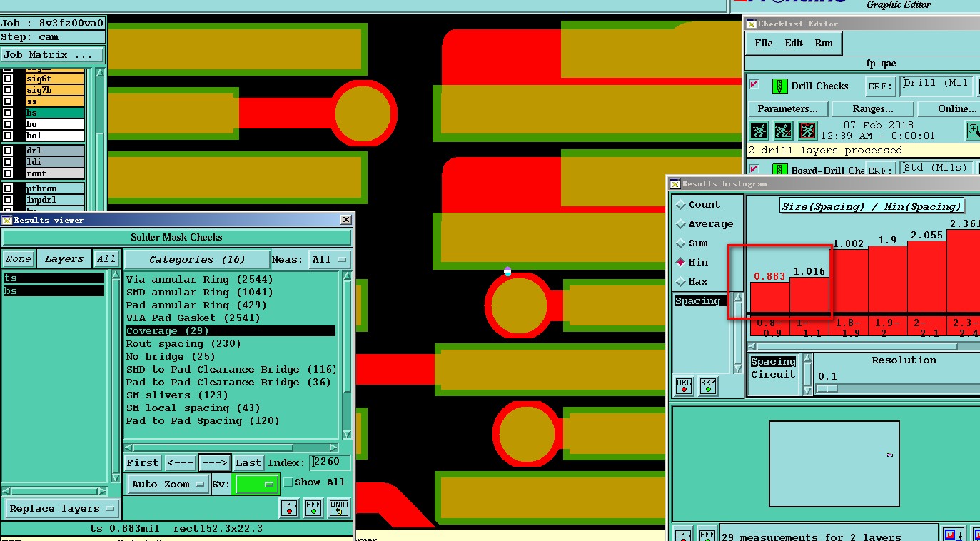Open Edit menu in Checklist Editor
Screen dimensions: 980x541
794,43
